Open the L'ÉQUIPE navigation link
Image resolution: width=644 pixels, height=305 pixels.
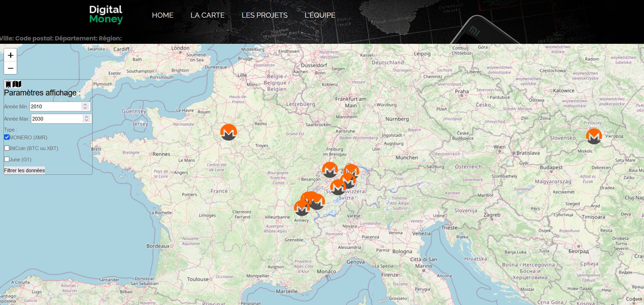click(x=320, y=15)
